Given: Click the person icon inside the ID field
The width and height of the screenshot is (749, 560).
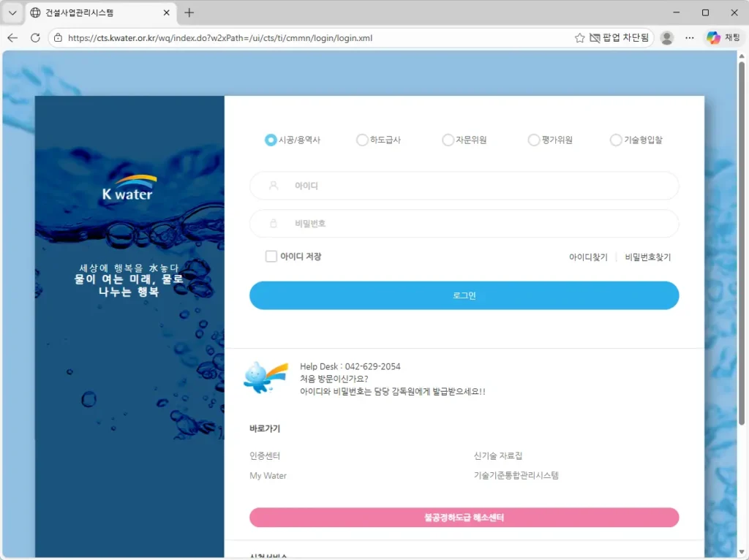Looking at the screenshot, I should [x=271, y=186].
